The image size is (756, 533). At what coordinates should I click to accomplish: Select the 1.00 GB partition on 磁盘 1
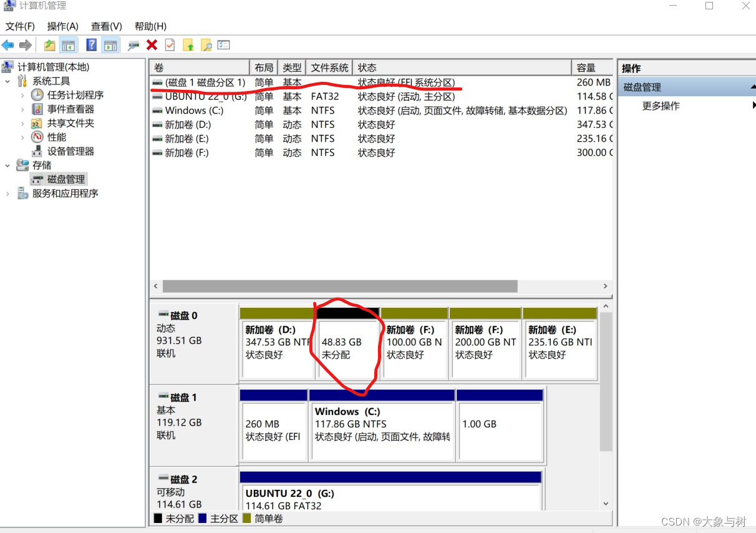click(x=500, y=426)
